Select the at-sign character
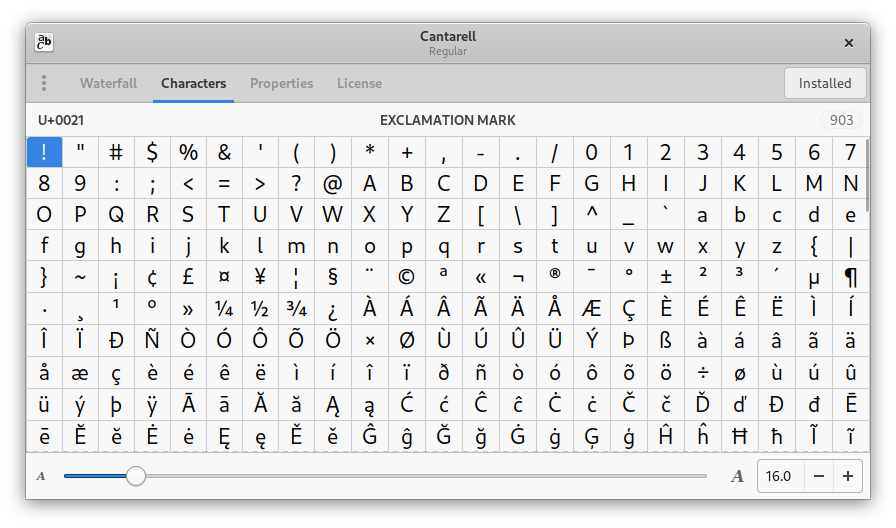Image resolution: width=896 pixels, height=528 pixels. point(333,184)
